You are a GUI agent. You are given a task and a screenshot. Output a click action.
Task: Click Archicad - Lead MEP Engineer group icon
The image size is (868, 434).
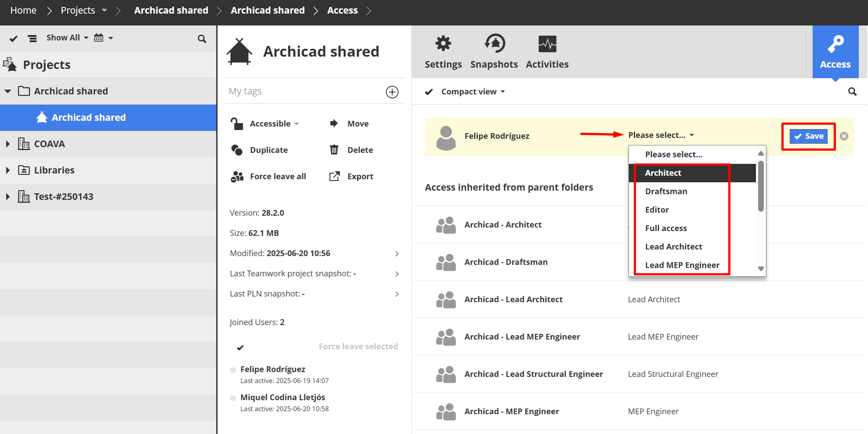click(x=446, y=336)
